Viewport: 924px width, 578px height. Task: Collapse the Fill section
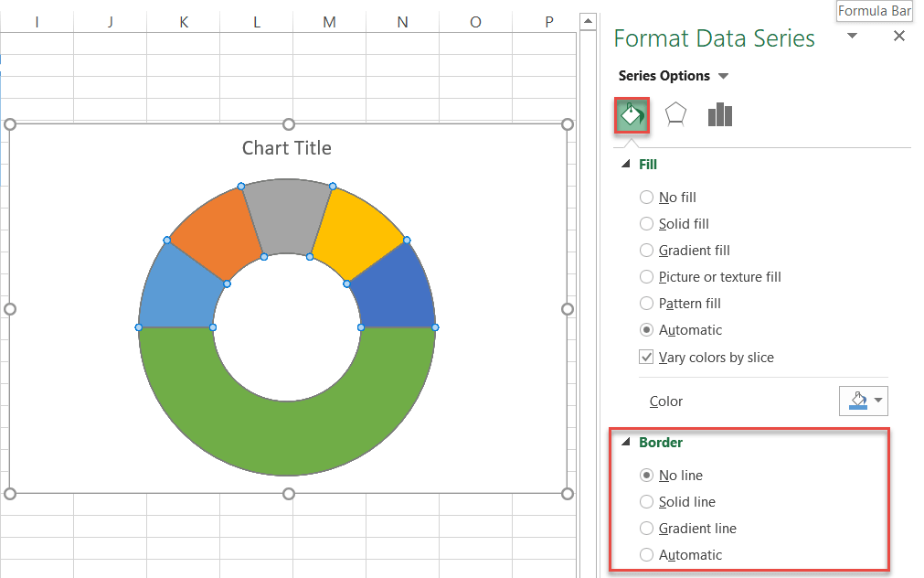click(625, 164)
